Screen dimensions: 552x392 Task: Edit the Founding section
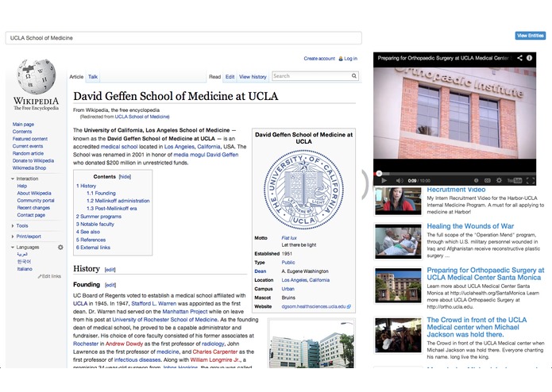coord(110,285)
